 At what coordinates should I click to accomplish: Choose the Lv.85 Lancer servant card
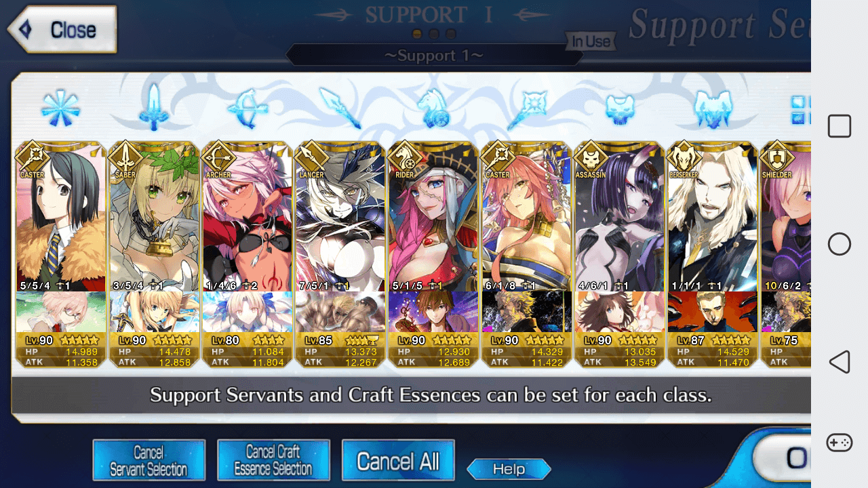340,254
